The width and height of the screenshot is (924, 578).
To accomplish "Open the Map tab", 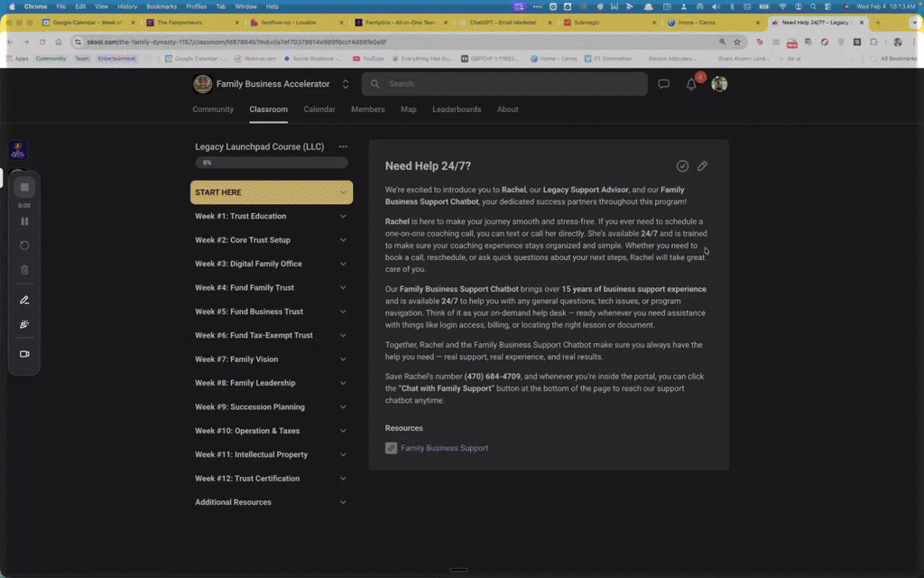I will pyautogui.click(x=409, y=109).
